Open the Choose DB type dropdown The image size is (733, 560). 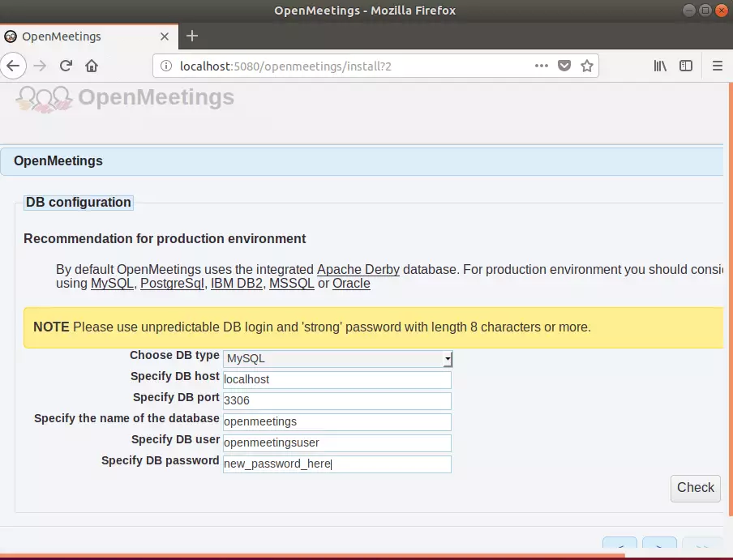337,359
